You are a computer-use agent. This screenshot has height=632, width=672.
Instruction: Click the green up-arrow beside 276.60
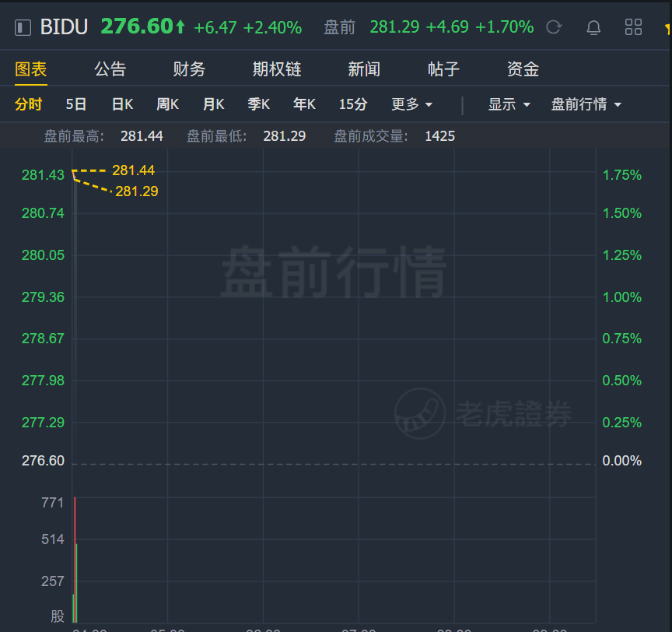pyautogui.click(x=180, y=26)
